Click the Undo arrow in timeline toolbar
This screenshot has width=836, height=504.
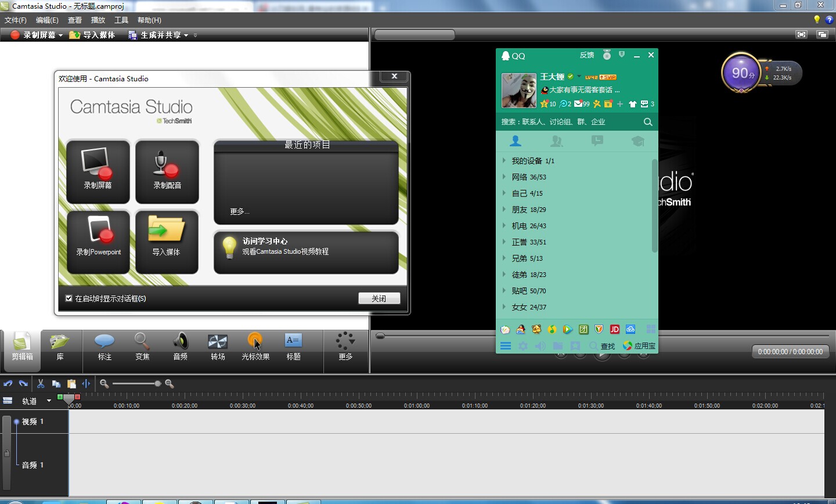(x=8, y=384)
